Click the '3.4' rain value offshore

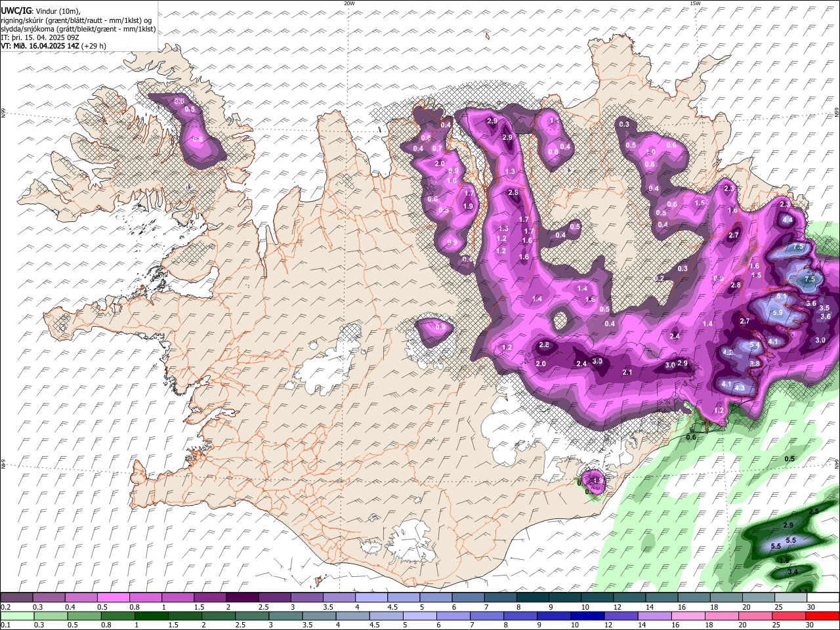(792, 572)
